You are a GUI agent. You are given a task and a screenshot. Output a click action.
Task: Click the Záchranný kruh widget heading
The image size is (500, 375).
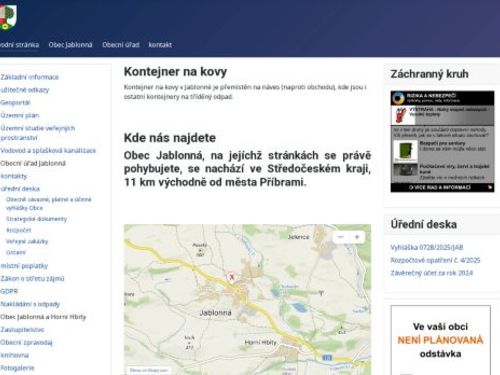[x=429, y=74]
